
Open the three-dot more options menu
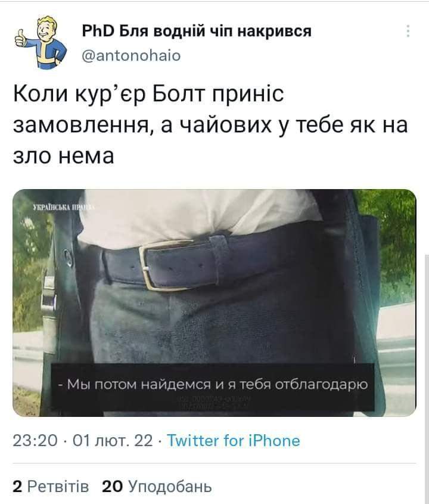pos(408,31)
